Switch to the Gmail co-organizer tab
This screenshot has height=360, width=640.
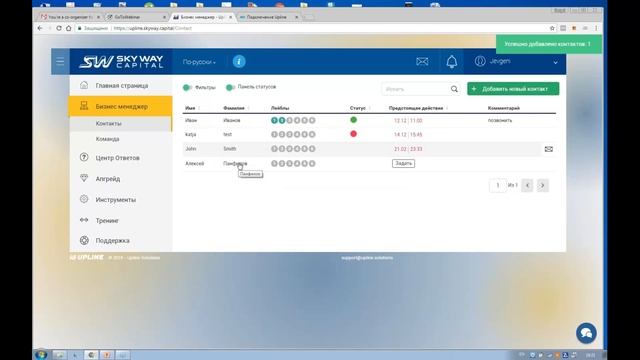coord(69,17)
